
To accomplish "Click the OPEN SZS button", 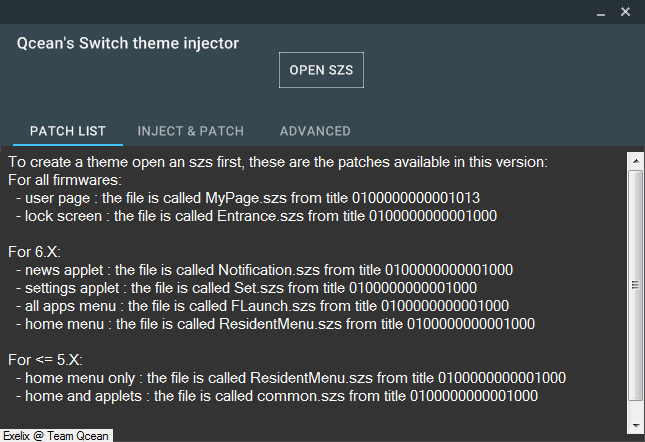I will tap(321, 70).
